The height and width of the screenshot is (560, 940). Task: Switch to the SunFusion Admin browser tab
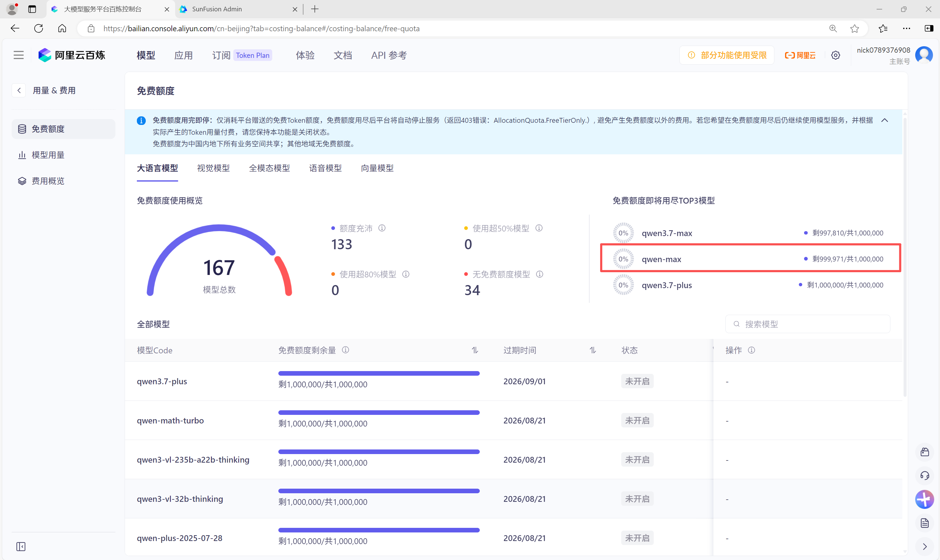pos(239,9)
